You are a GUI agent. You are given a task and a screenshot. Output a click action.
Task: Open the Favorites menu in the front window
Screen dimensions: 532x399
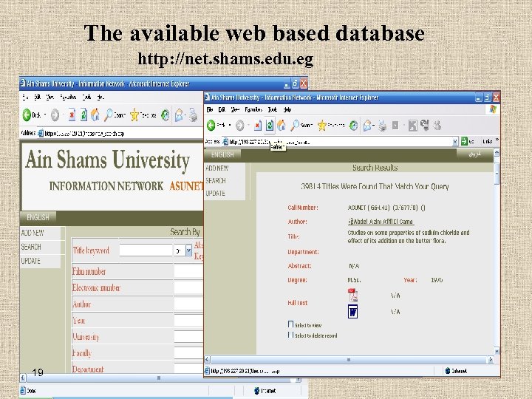pos(253,109)
